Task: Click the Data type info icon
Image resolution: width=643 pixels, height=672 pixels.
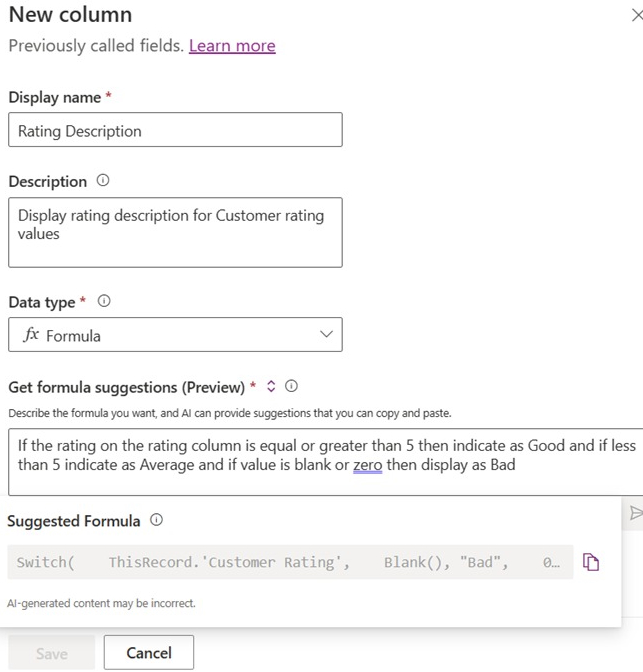Action: click(x=104, y=301)
